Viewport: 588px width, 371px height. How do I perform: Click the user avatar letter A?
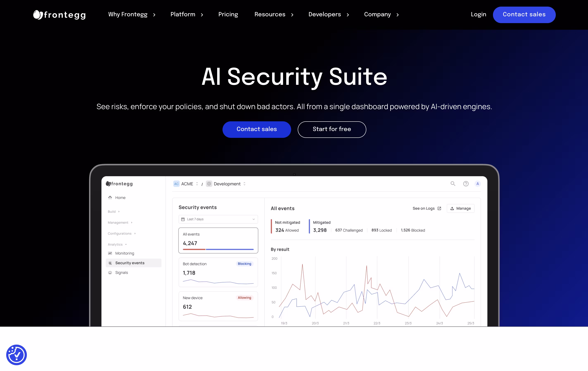(x=478, y=184)
